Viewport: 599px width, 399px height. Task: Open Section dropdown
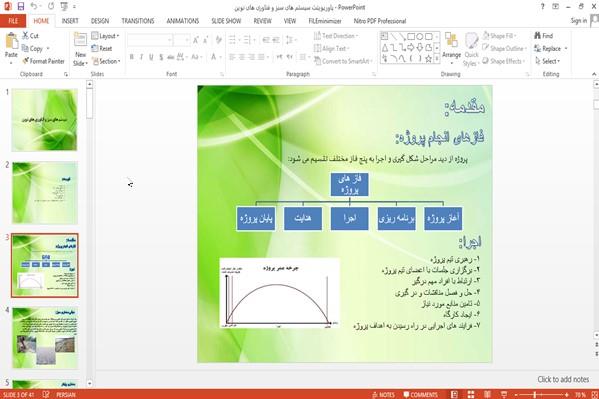106,61
